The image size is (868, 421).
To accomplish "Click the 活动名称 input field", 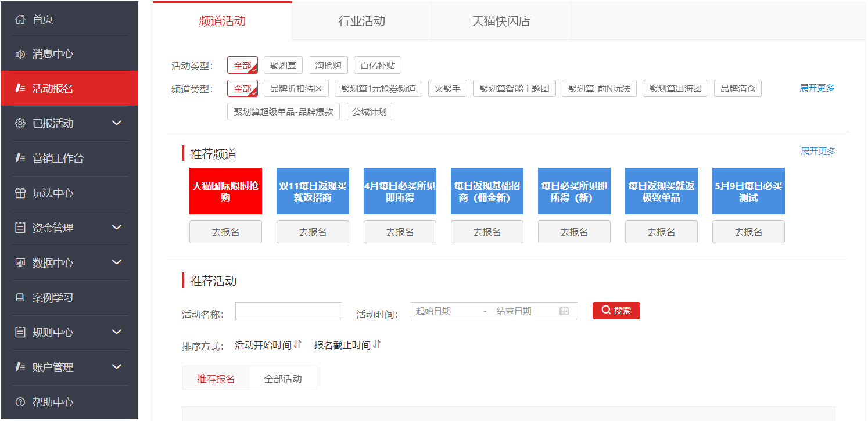I will (x=288, y=311).
